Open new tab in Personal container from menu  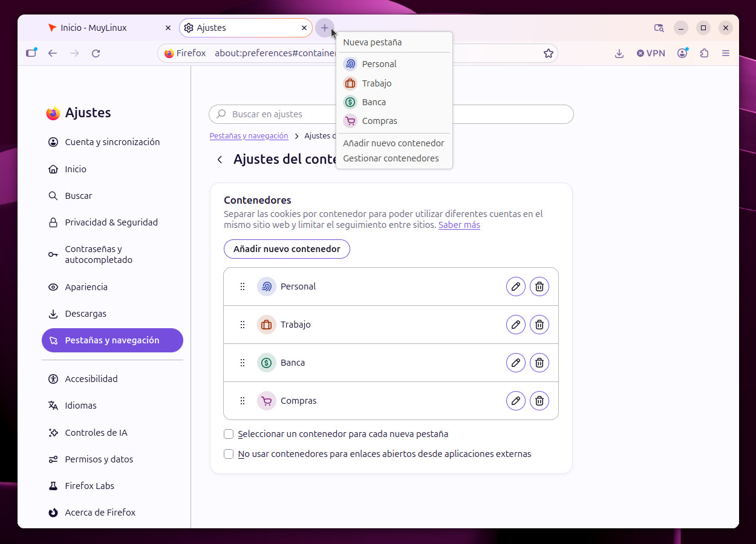click(394, 64)
